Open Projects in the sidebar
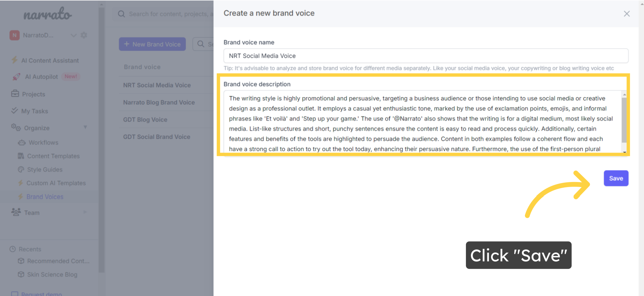Viewport: 644px width, 296px height. point(34,94)
